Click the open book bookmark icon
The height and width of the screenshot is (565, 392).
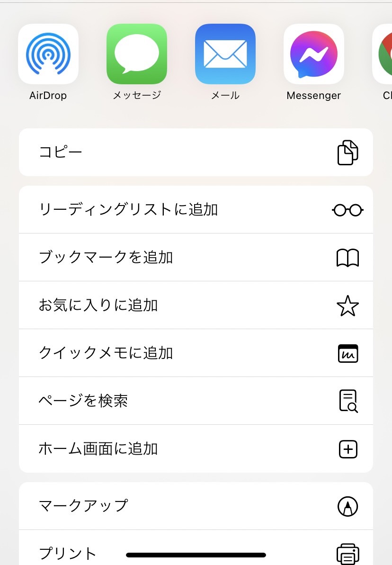(x=347, y=258)
